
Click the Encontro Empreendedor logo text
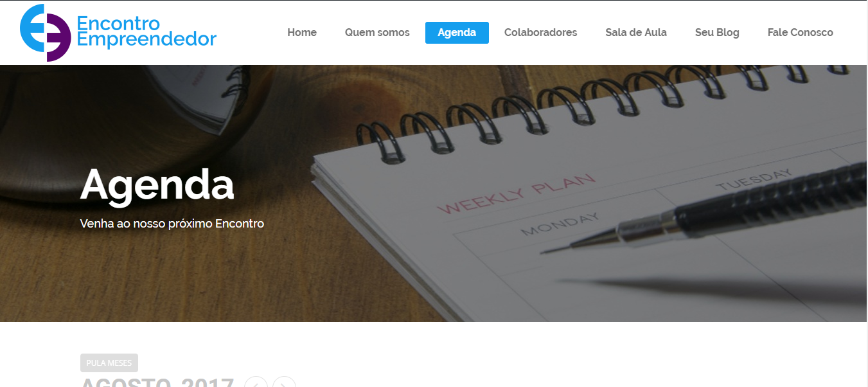point(146,32)
